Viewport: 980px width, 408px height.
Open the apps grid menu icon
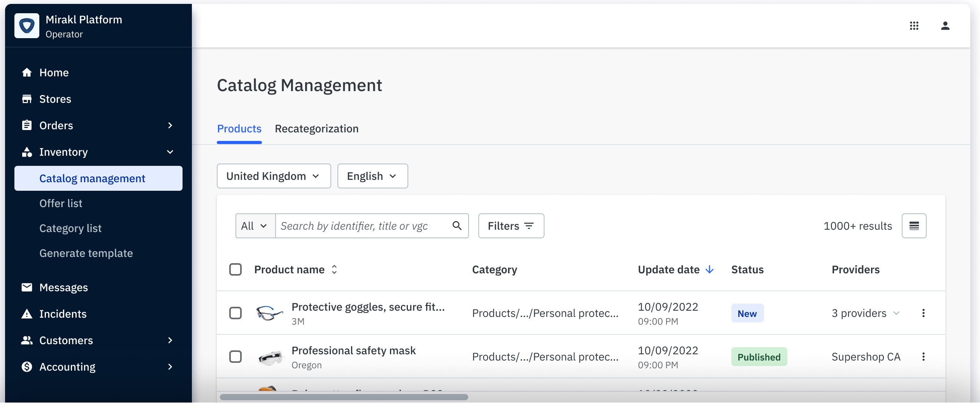pyautogui.click(x=914, y=26)
